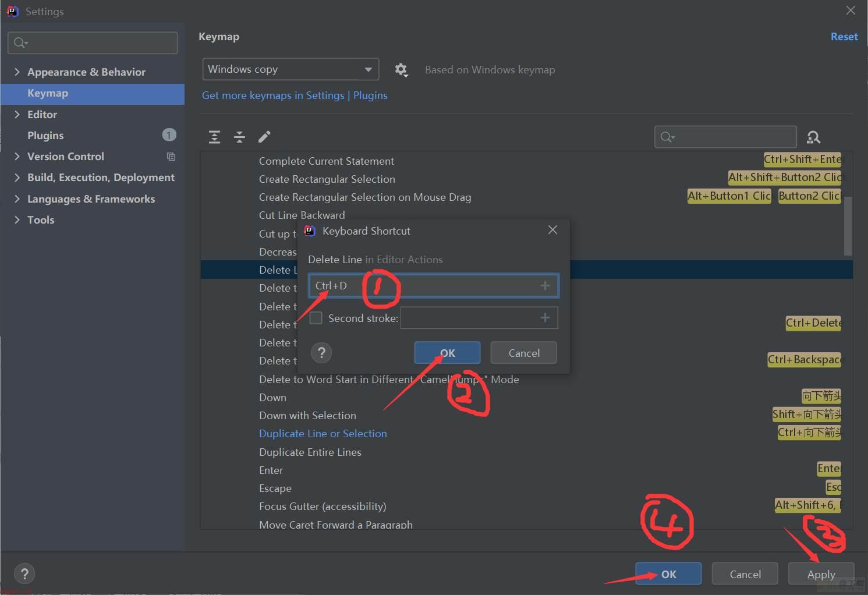Open Get more keymaps in Settings link

pyautogui.click(x=273, y=95)
